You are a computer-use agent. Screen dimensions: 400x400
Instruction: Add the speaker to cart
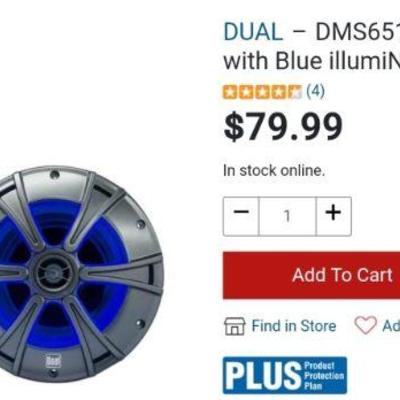[x=311, y=275]
